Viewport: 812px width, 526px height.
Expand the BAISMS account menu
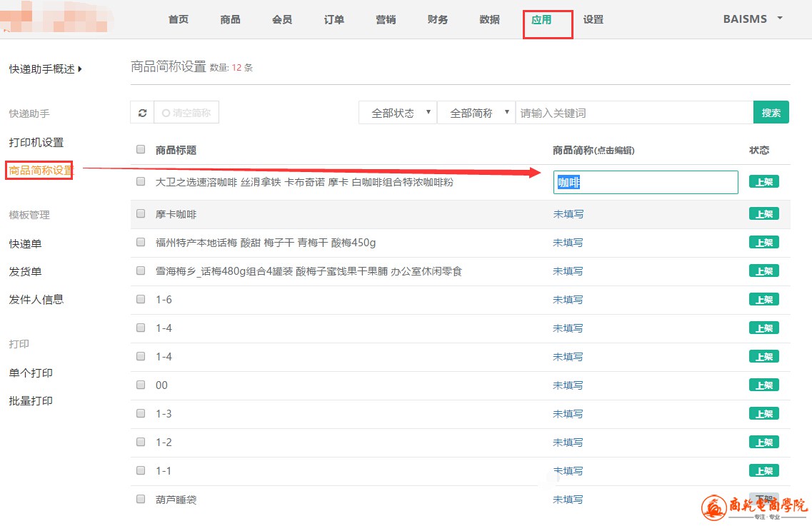click(x=753, y=19)
